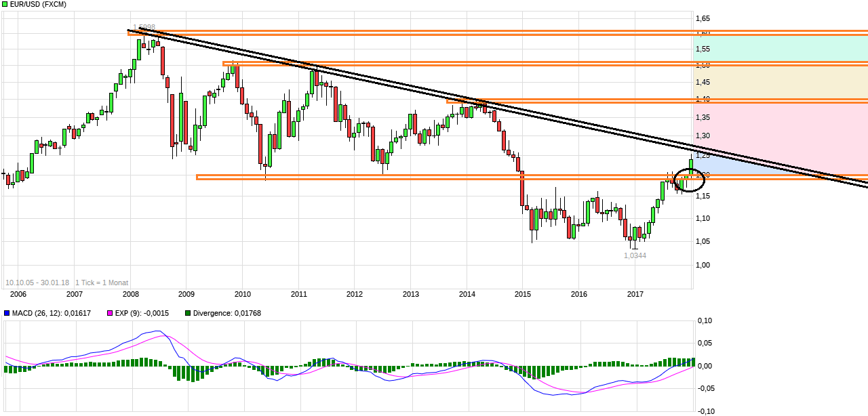Screen dimensions: 868x416
Task: Click the 1,45 price axis label
Action: pyautogui.click(x=703, y=83)
